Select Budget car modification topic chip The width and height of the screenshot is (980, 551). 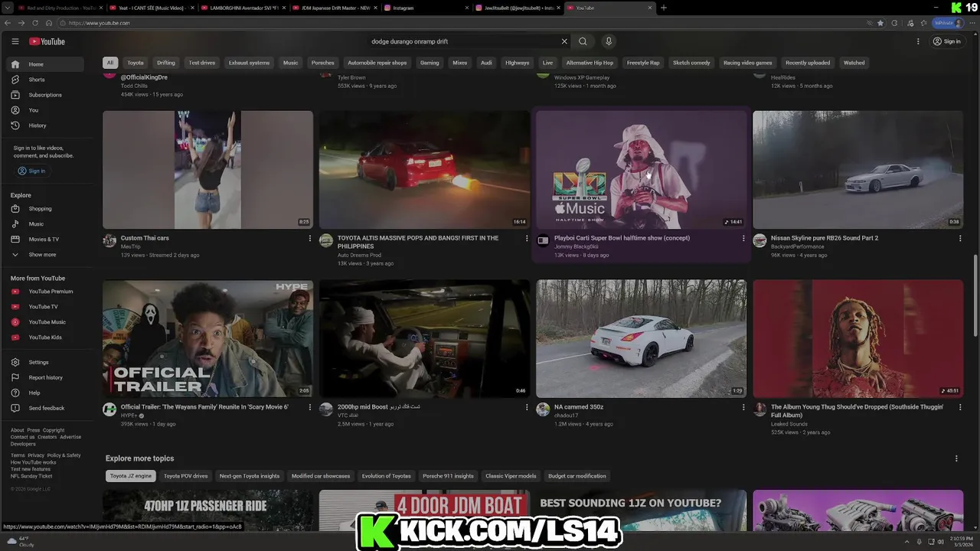pyautogui.click(x=577, y=476)
